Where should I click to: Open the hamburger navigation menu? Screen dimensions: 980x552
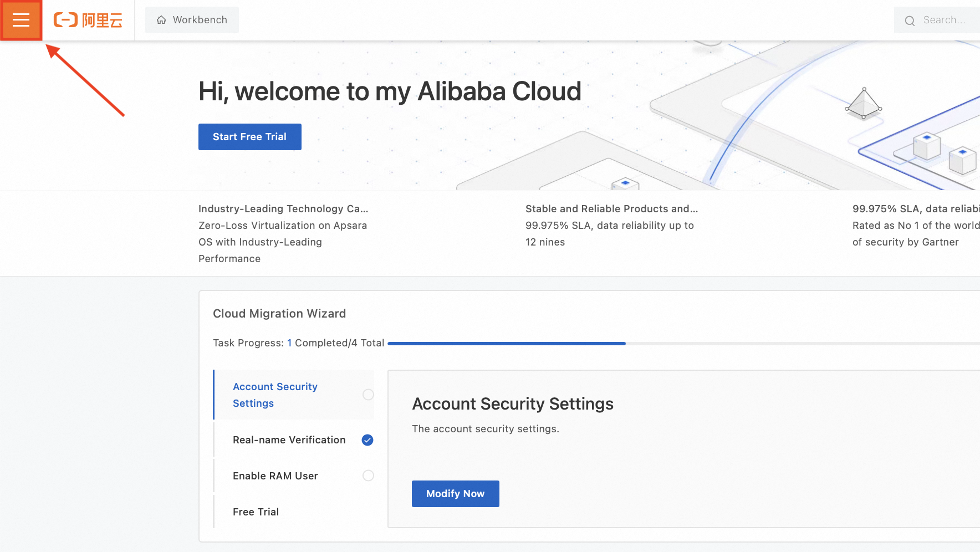pyautogui.click(x=21, y=20)
